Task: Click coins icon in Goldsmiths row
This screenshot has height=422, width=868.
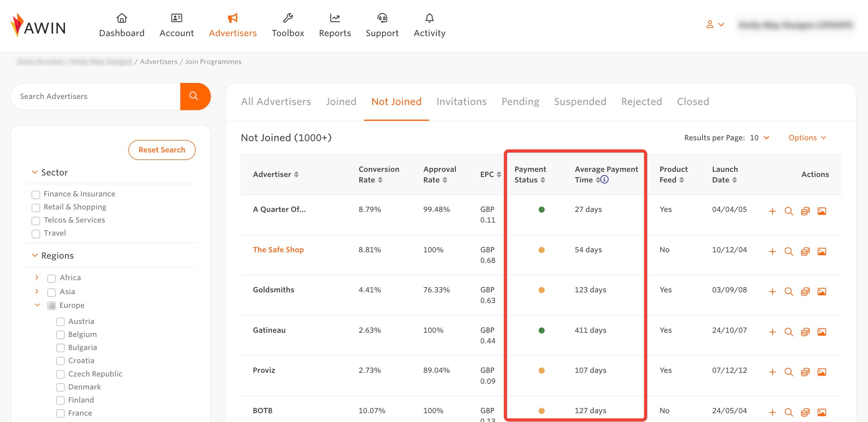Action: 805,291
